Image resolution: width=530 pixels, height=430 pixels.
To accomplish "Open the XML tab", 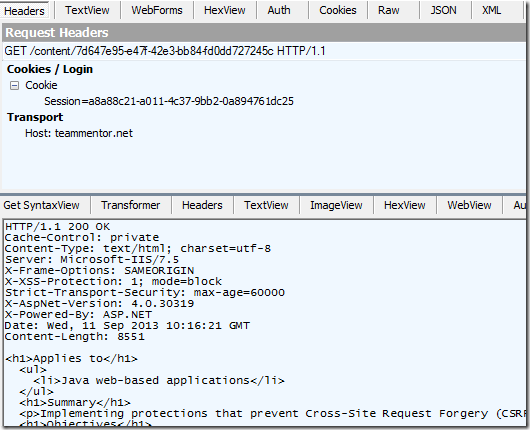I will tap(491, 10).
